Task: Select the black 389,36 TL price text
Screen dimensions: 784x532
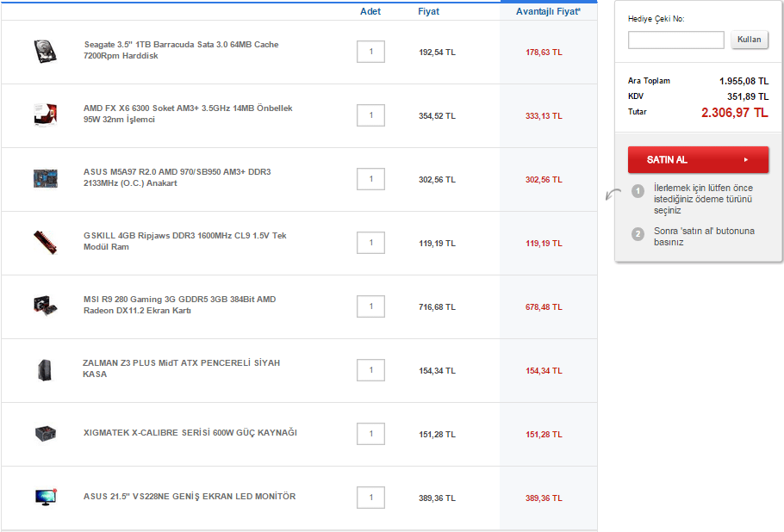Action: [437, 498]
